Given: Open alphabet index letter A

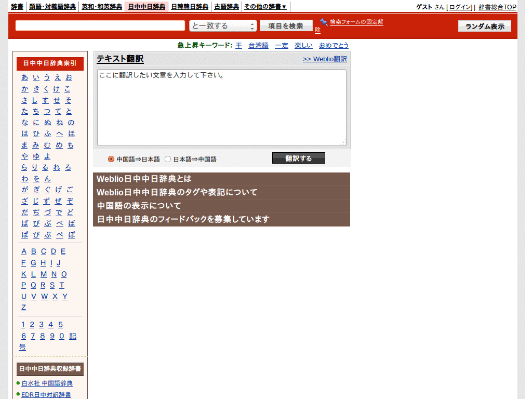Looking at the screenshot, I should 24,251.
